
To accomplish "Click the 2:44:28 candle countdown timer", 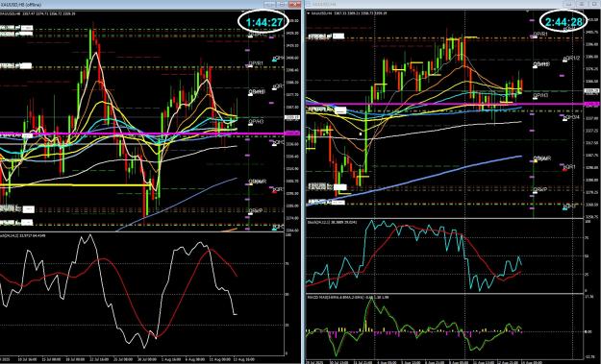I will pyautogui.click(x=563, y=21).
